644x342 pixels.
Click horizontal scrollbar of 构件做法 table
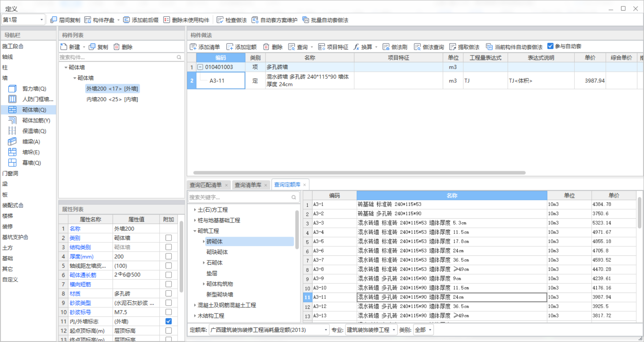pyautogui.click(x=359, y=173)
